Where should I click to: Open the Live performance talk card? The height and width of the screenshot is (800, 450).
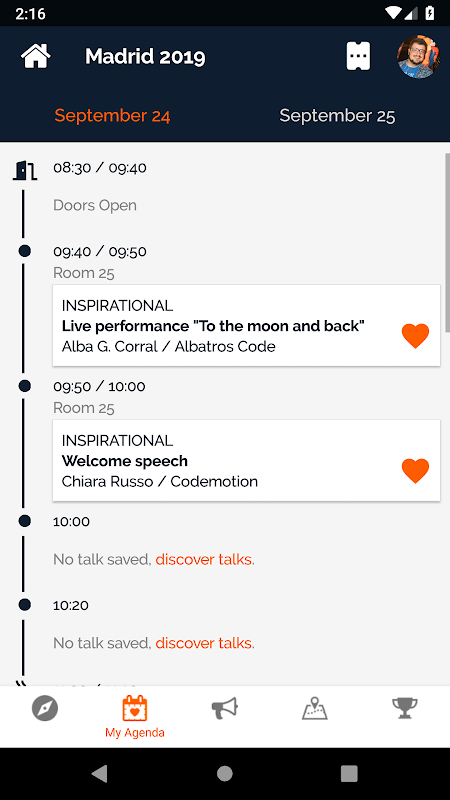pos(246,326)
